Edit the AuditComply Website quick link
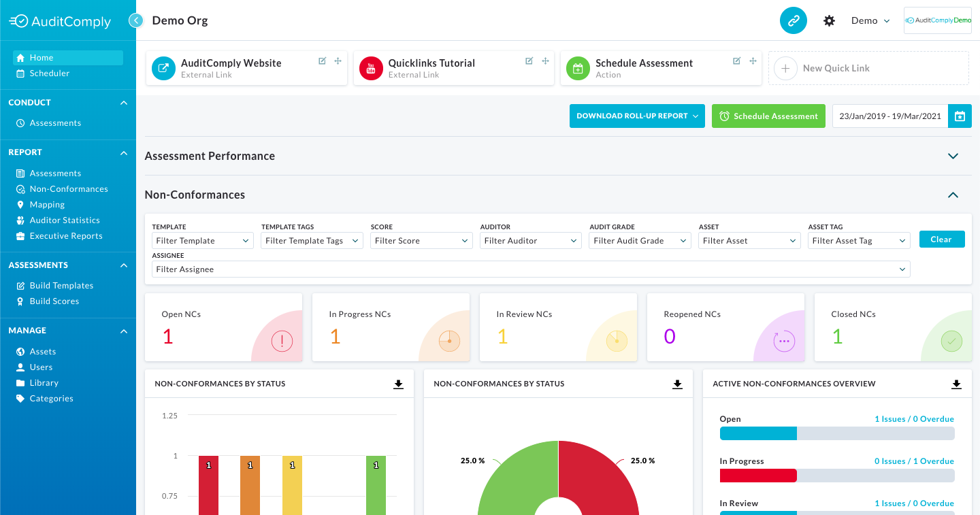Image resolution: width=980 pixels, height=515 pixels. tap(323, 61)
